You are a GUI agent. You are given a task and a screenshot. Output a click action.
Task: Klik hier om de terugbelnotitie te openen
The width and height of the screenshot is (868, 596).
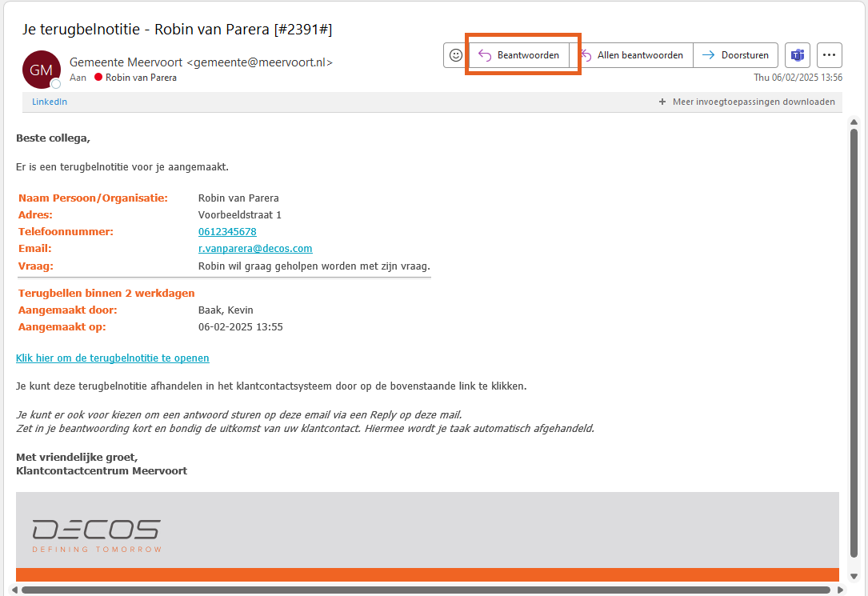112,358
